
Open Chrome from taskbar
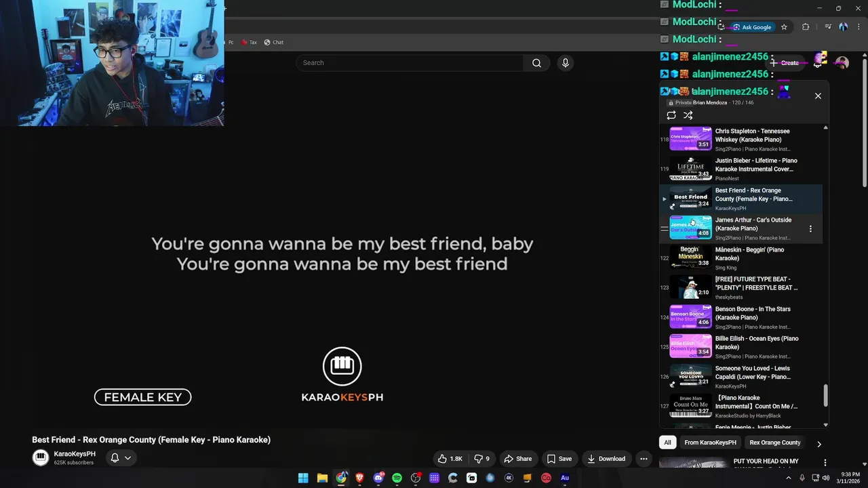(341, 478)
